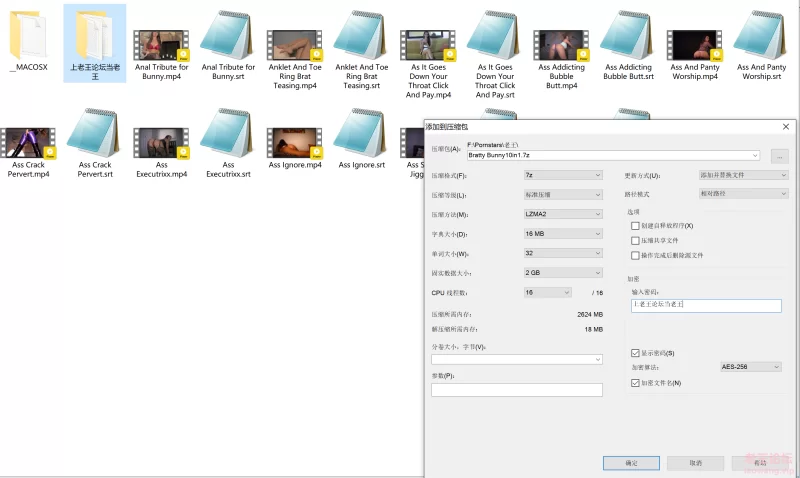Click the archive path text F:\Pornstars
This screenshot has width=800, height=478.
(x=493, y=145)
